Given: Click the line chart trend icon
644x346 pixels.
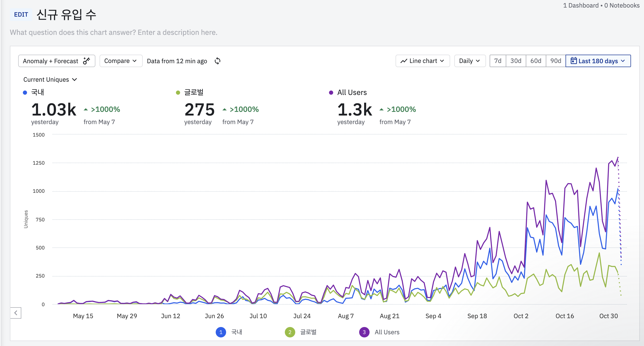Looking at the screenshot, I should (404, 61).
